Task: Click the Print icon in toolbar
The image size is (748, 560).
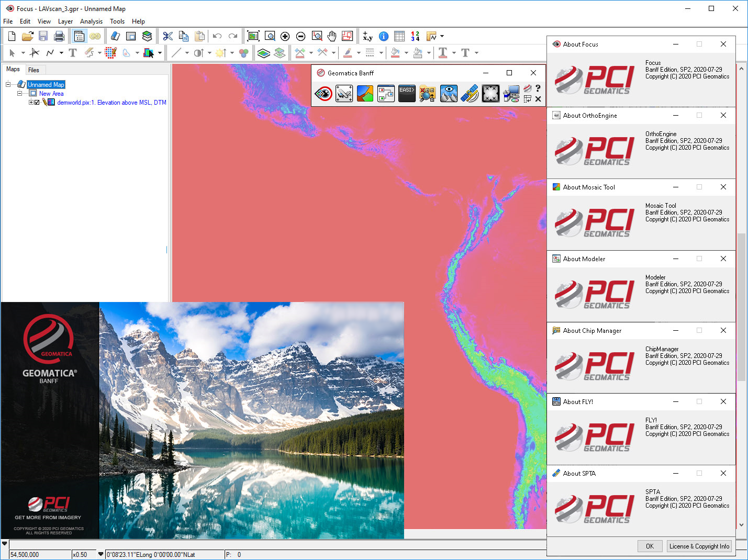Action: click(x=59, y=36)
